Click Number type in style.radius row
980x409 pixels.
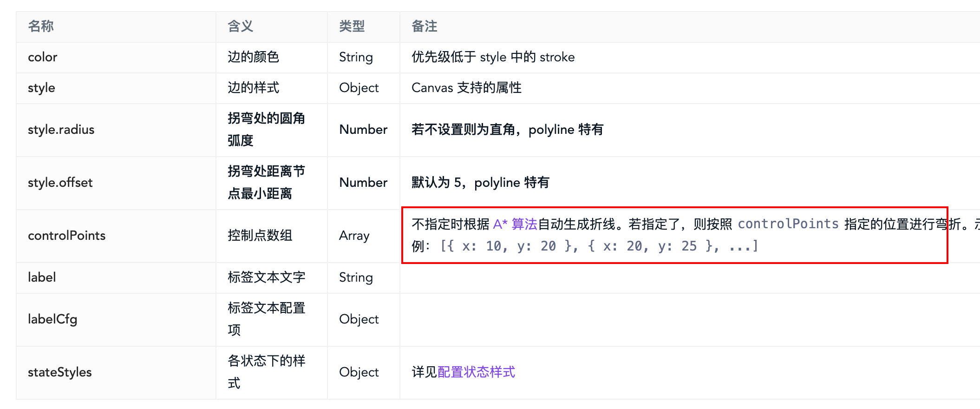pos(363,130)
